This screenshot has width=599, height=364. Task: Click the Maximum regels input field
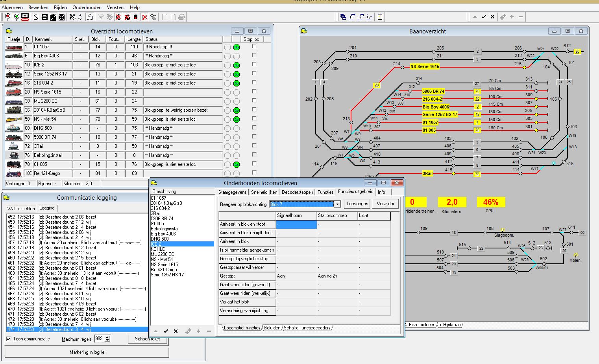coord(99,339)
